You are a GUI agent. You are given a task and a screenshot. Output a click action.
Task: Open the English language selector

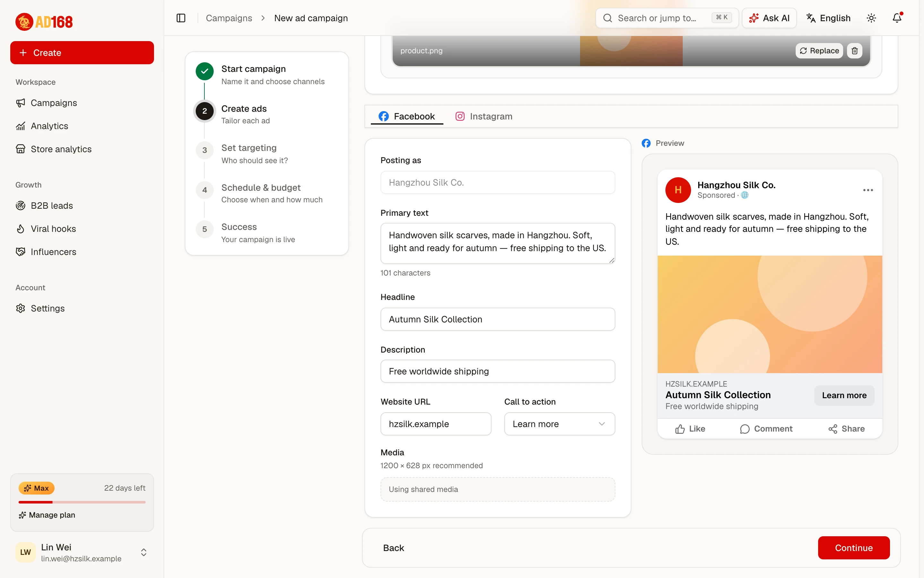[x=828, y=18]
